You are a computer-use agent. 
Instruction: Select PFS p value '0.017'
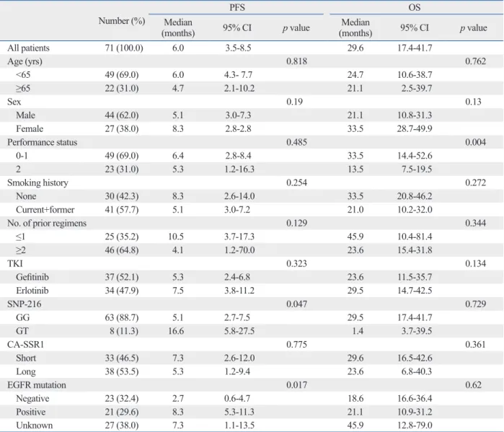[296, 385]
